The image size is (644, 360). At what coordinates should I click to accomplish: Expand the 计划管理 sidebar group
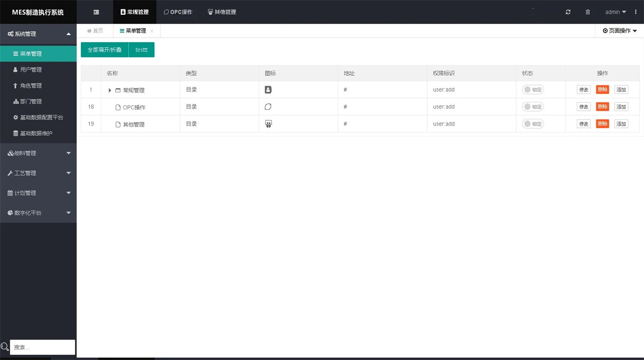point(38,193)
